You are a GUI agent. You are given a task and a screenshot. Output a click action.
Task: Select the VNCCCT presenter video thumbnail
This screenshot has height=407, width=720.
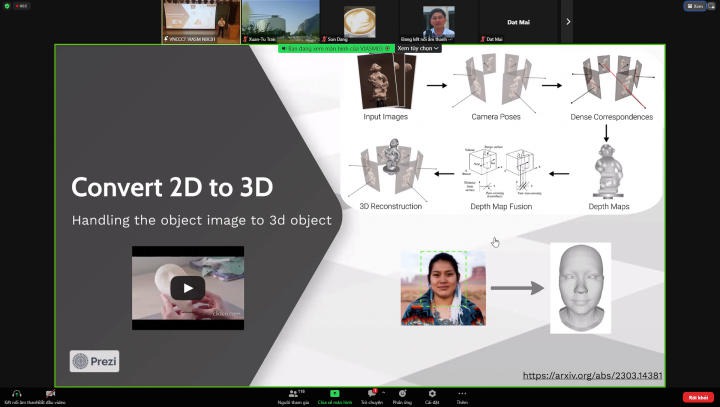coord(201,22)
